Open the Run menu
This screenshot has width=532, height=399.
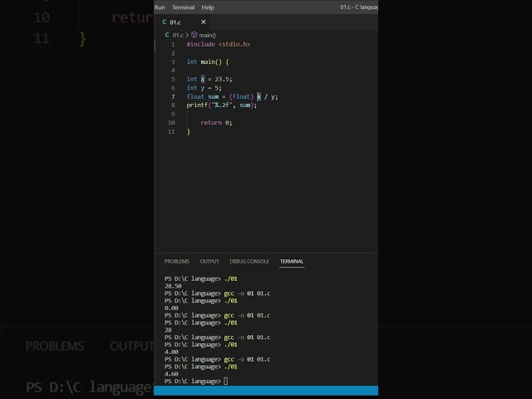point(160,7)
